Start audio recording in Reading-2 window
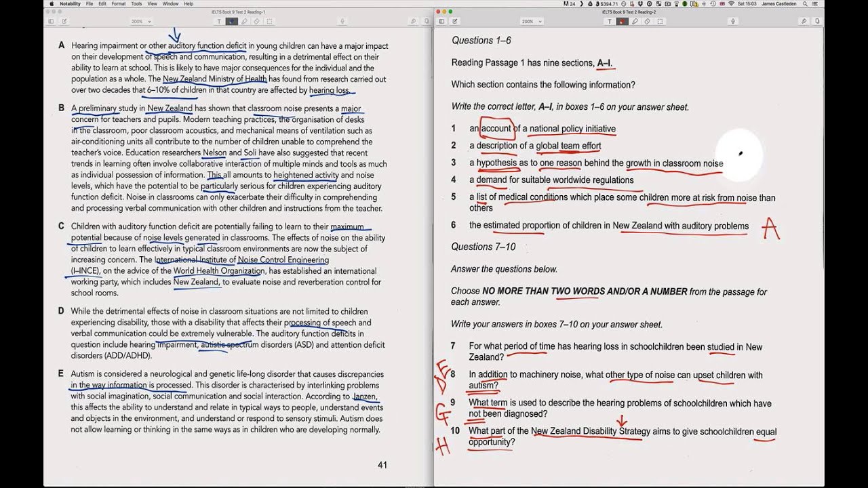This screenshot has width=868, height=488. coord(733,21)
